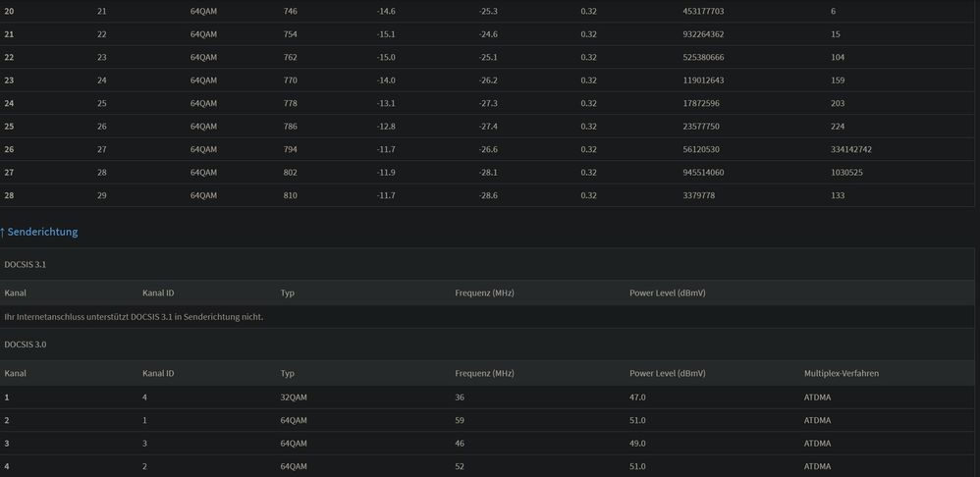Click the Kanal ID header under DOCSIS 3.1
The image size is (980, 477).
point(158,292)
